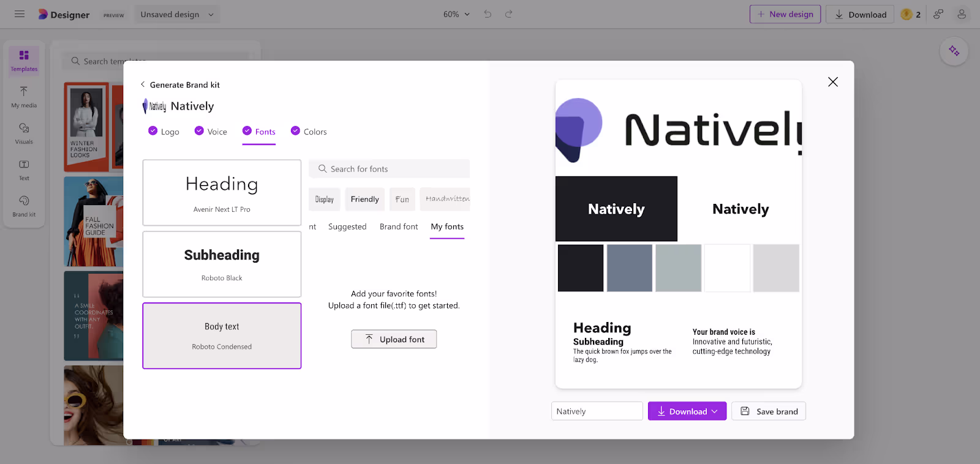Screen dimensions: 980x464
Task: Switch to the Voice step tab
Action: coord(211,132)
